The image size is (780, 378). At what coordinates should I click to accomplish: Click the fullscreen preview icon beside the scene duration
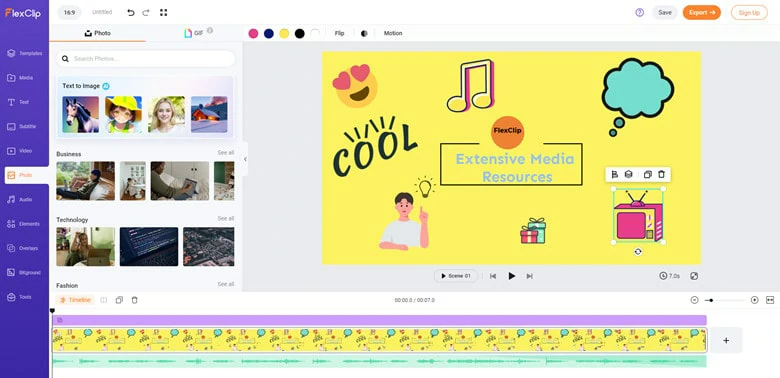[x=694, y=276]
